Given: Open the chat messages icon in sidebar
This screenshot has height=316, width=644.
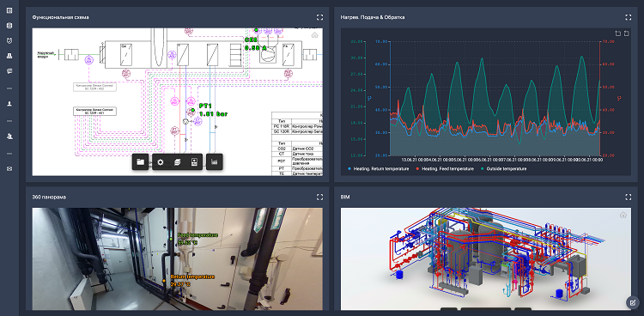Looking at the screenshot, I should (9, 71).
